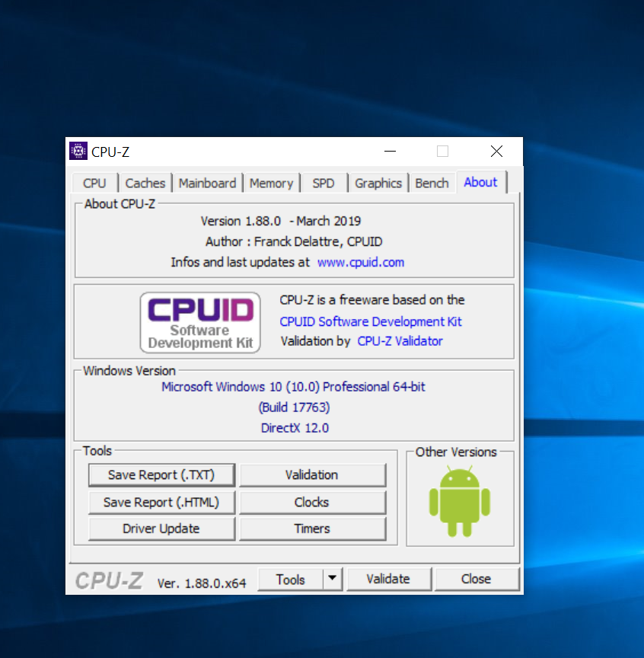Image resolution: width=644 pixels, height=658 pixels.
Task: Launch Driver Update
Action: click(x=161, y=529)
